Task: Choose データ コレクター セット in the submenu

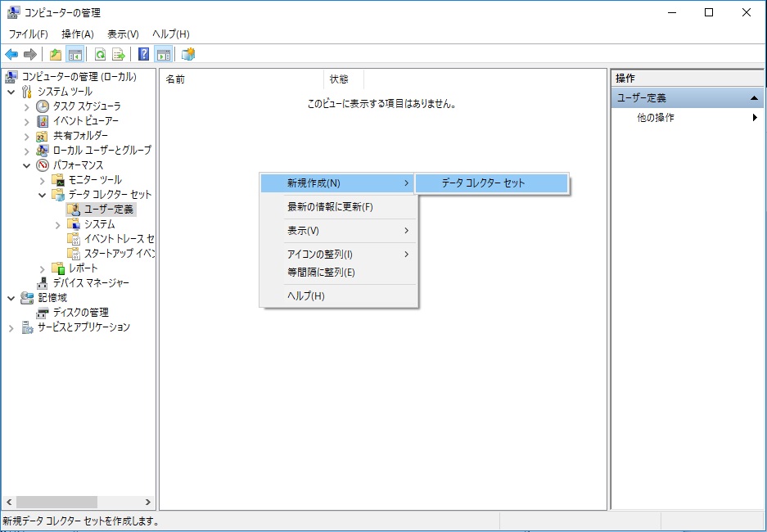Action: [x=483, y=183]
